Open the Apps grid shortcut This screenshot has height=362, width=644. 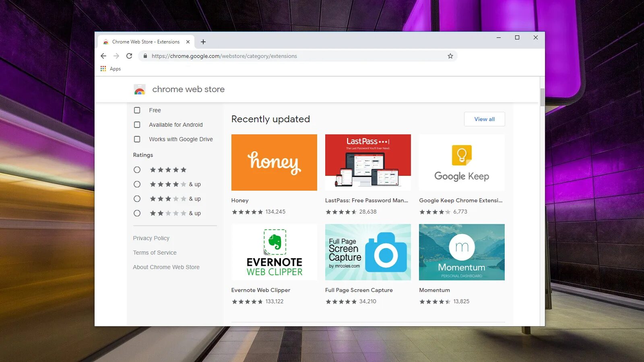[111, 69]
